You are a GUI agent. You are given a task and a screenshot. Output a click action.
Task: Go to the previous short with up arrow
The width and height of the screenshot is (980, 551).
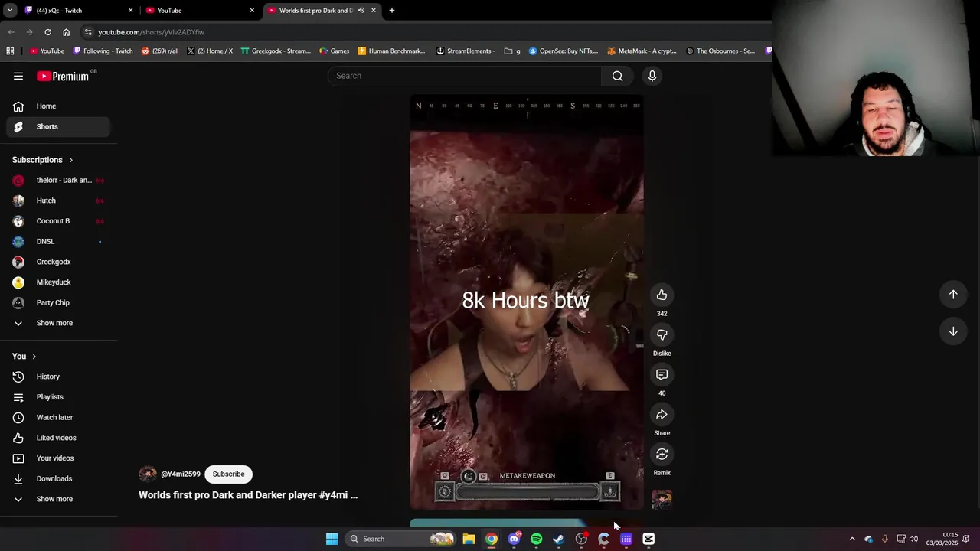953,294
